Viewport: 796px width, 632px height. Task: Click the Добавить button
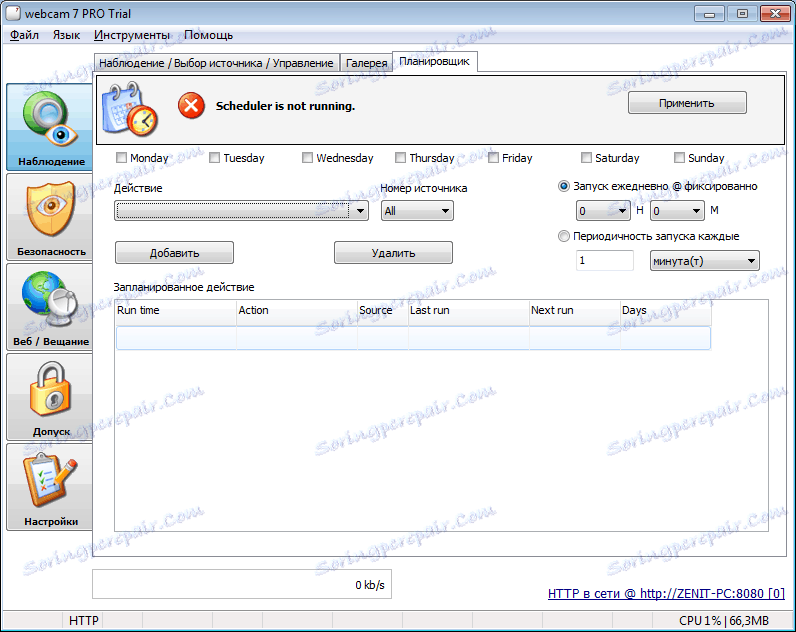click(x=174, y=253)
